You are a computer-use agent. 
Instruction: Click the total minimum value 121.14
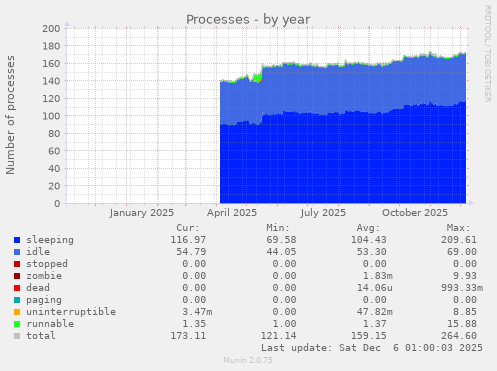278,336
